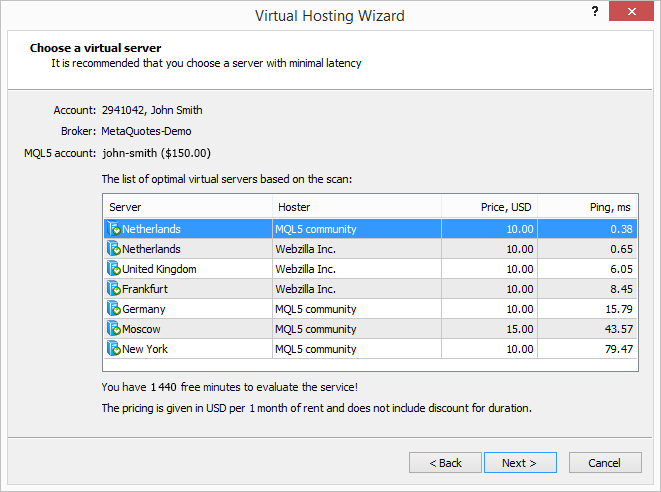Sort by Price, USD column header
Viewport: 661px width, 492px height.
click(489, 207)
